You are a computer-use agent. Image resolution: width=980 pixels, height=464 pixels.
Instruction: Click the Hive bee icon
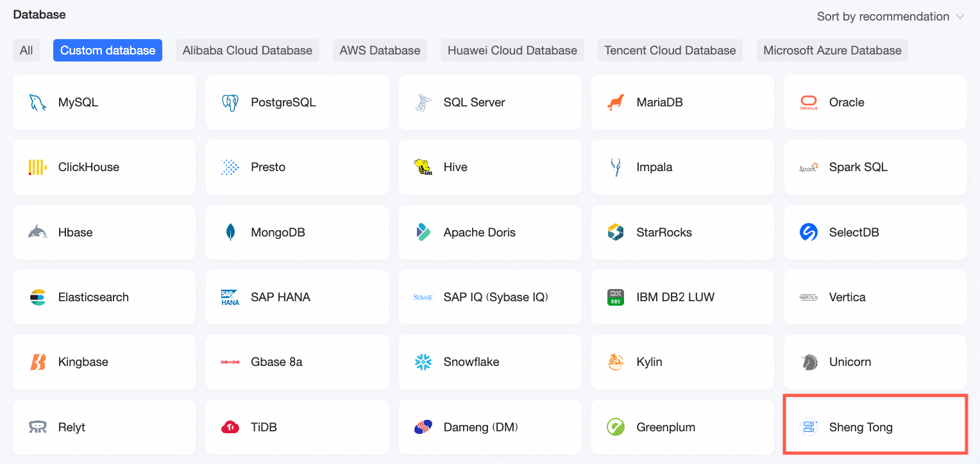tap(423, 167)
